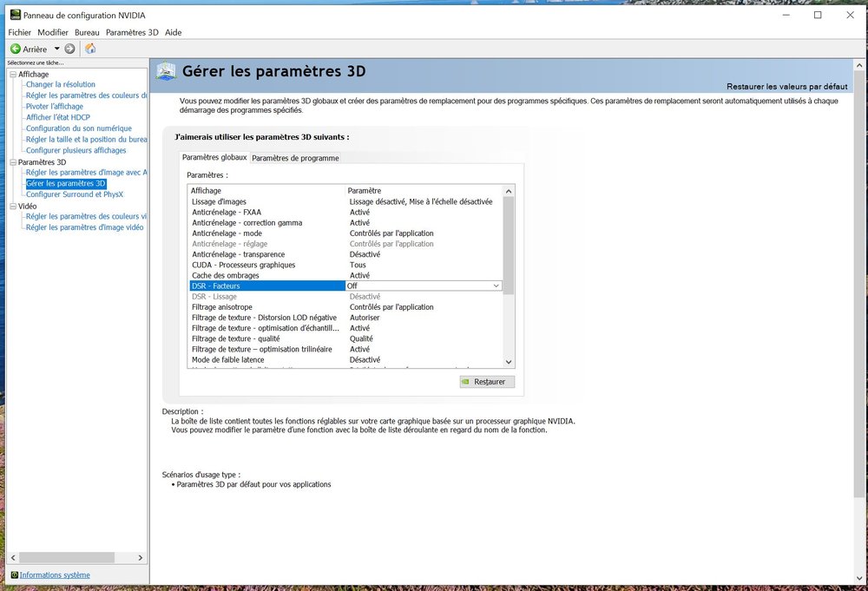The width and height of the screenshot is (868, 591).
Task: Click the Autoriser value for LOD négative
Action: pyautogui.click(x=365, y=318)
